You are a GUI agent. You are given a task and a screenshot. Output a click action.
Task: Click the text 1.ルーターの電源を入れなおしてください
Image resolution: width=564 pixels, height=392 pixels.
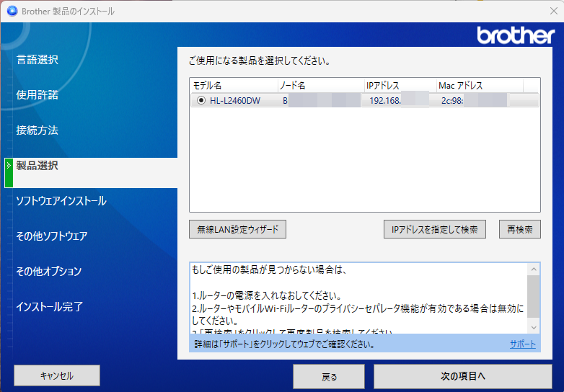point(267,295)
